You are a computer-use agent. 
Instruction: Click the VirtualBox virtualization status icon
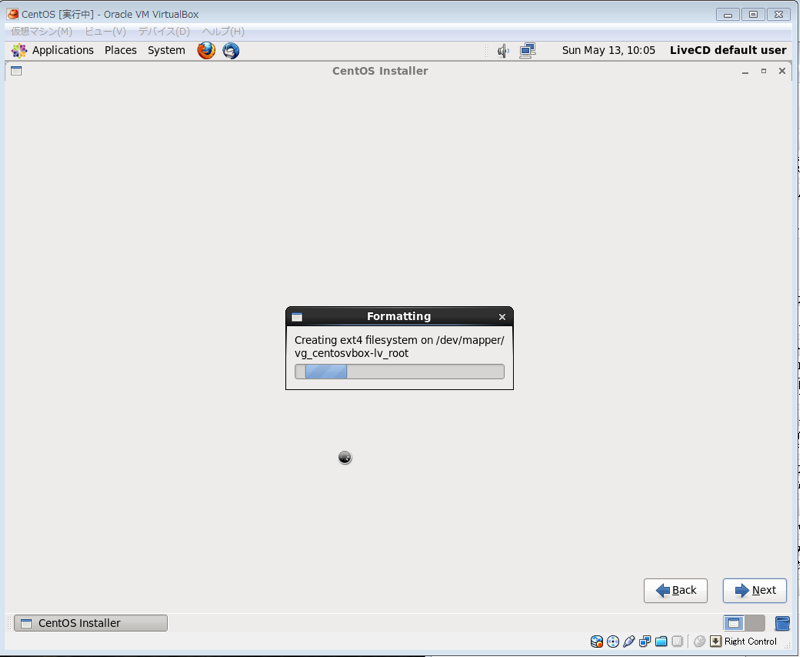coord(678,642)
